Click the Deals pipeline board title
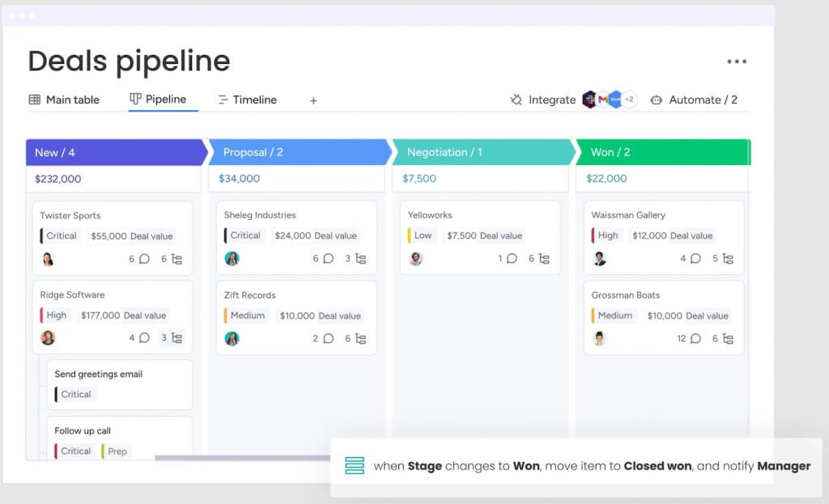The width and height of the screenshot is (829, 504). [128, 61]
